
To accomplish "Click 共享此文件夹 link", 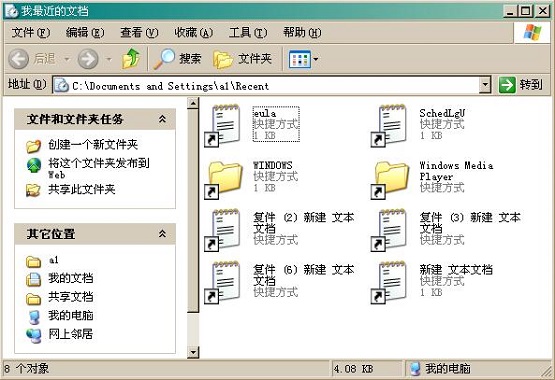I will (82, 189).
